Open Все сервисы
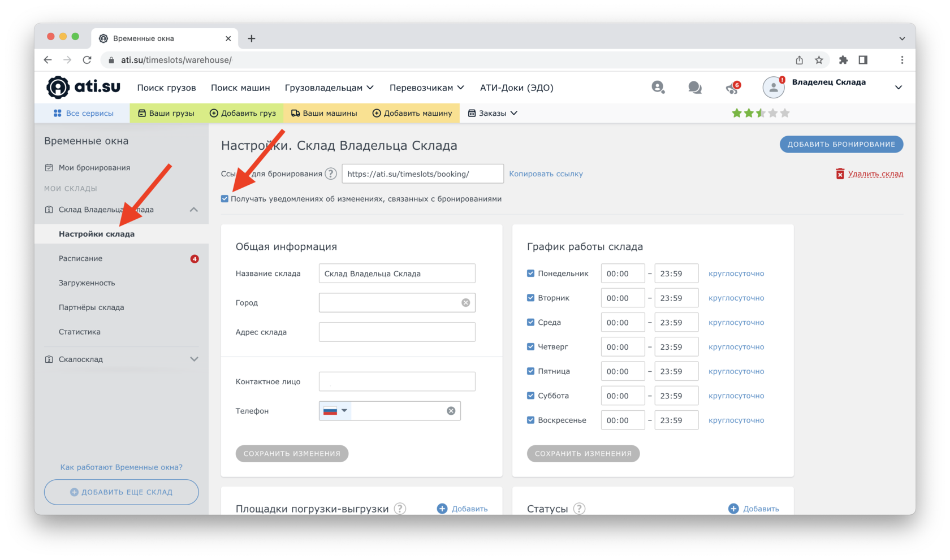The image size is (950, 560). [x=83, y=113]
